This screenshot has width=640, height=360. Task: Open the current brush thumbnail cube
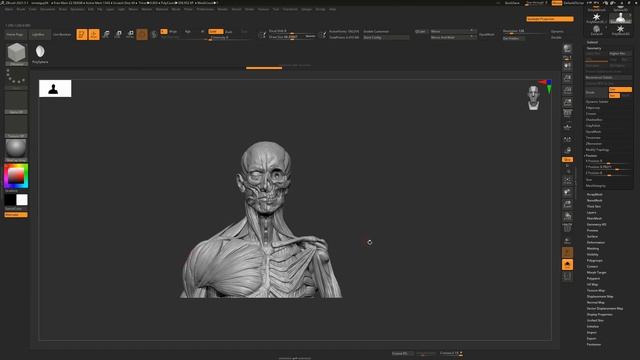point(16,53)
